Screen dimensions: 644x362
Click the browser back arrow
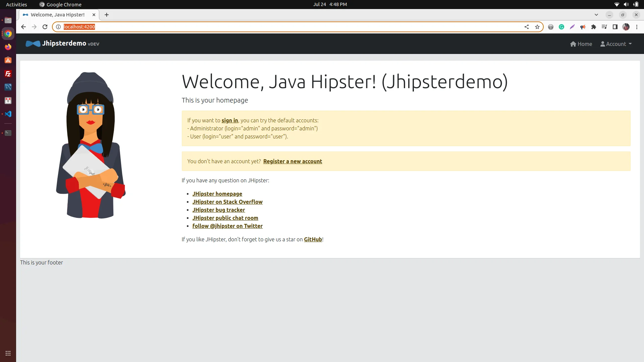23,27
